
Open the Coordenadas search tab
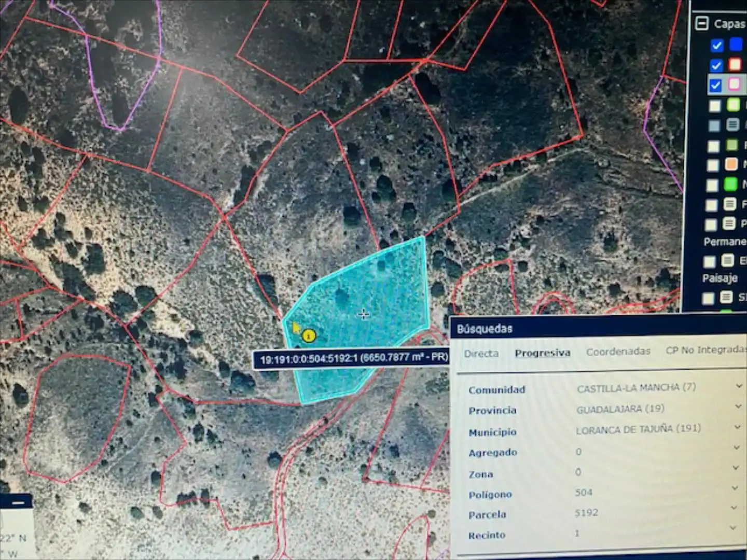[x=618, y=352]
